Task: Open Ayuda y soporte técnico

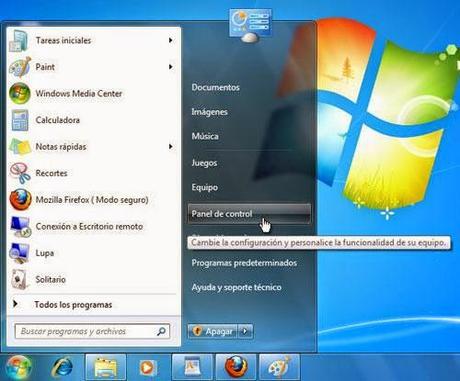Action: point(236,287)
